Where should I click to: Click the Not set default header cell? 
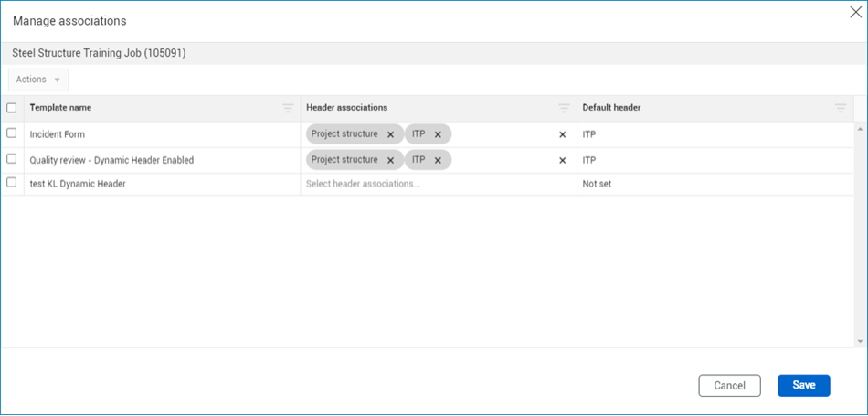click(x=713, y=184)
